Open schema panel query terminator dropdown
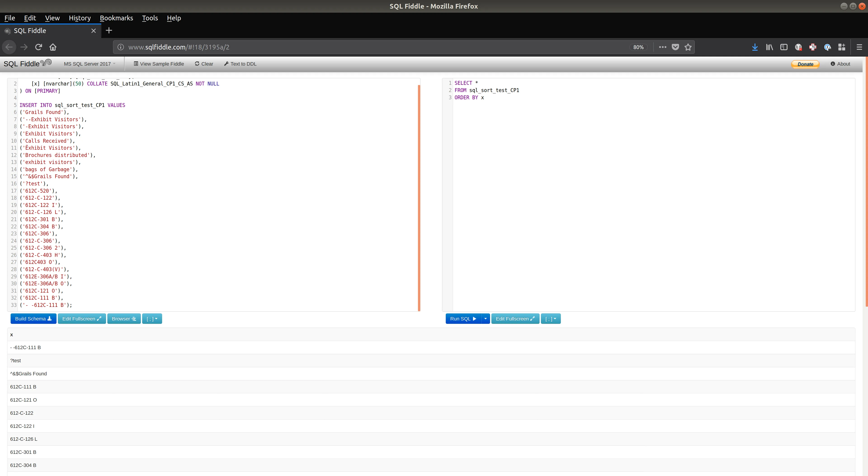Image resolution: width=868 pixels, height=476 pixels. click(x=152, y=319)
